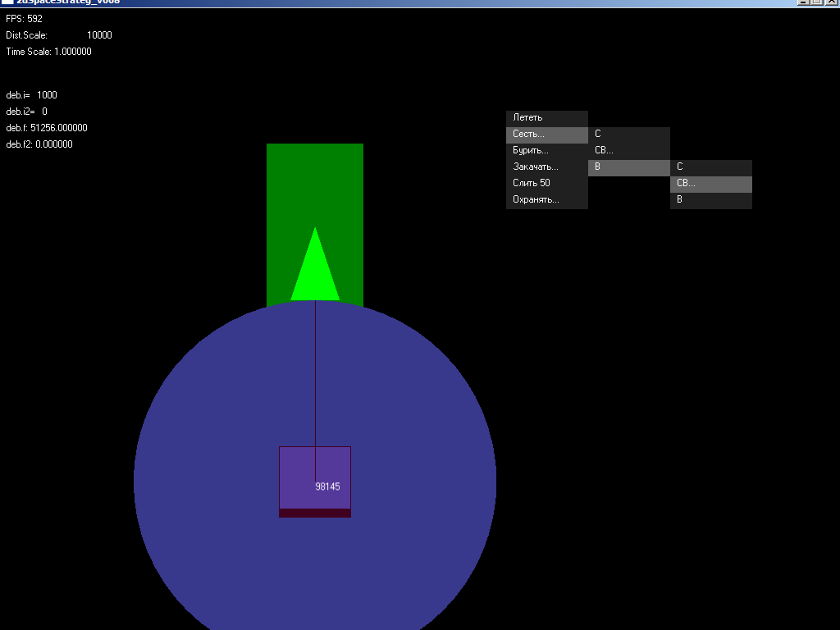Pick С in the rightmost submenu
The width and height of the screenshot is (840, 630).
coord(710,167)
